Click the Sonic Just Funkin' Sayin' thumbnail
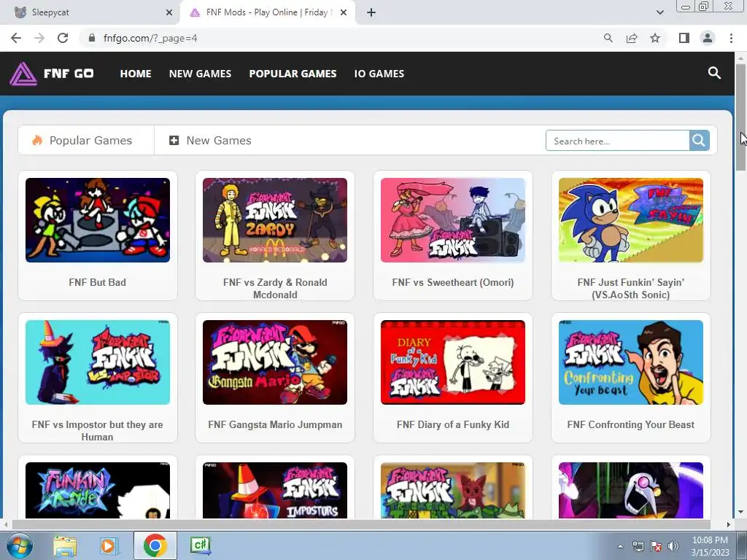Viewport: 747px width, 560px height. pyautogui.click(x=631, y=220)
